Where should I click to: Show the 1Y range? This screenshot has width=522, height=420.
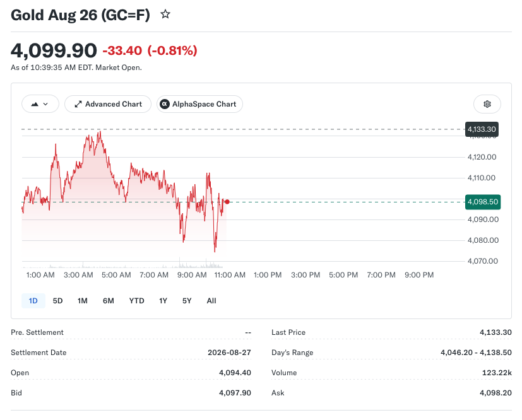click(163, 301)
